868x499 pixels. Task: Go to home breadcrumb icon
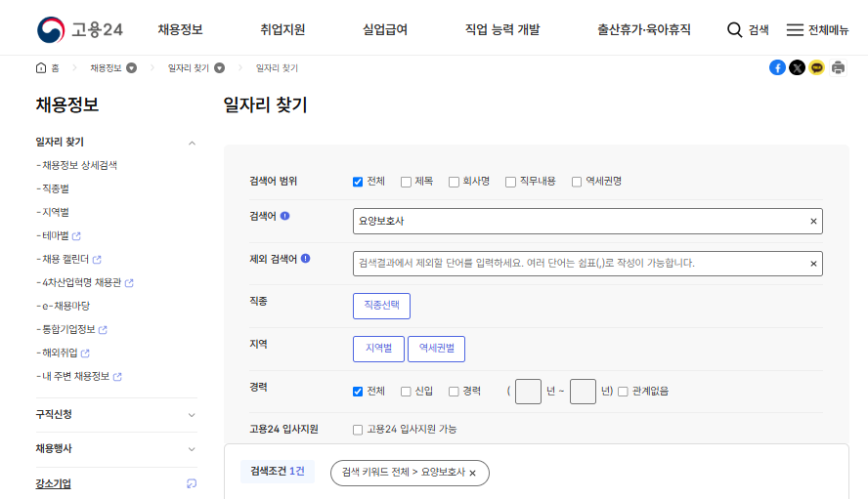click(x=41, y=68)
